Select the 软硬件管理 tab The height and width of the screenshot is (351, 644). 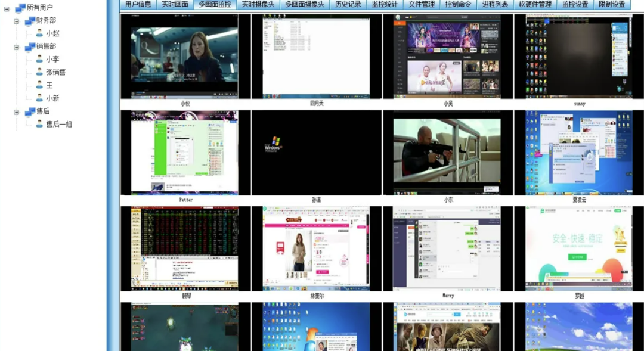(535, 5)
